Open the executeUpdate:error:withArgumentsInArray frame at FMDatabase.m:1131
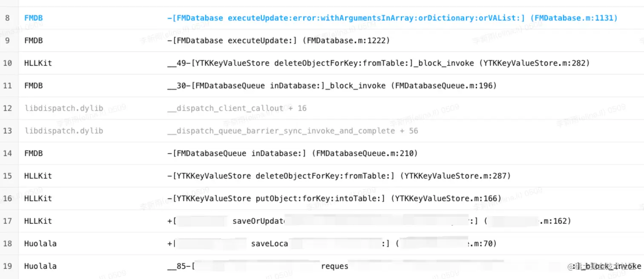Screen dimensions: 644x279 pyautogui.click(x=392, y=18)
